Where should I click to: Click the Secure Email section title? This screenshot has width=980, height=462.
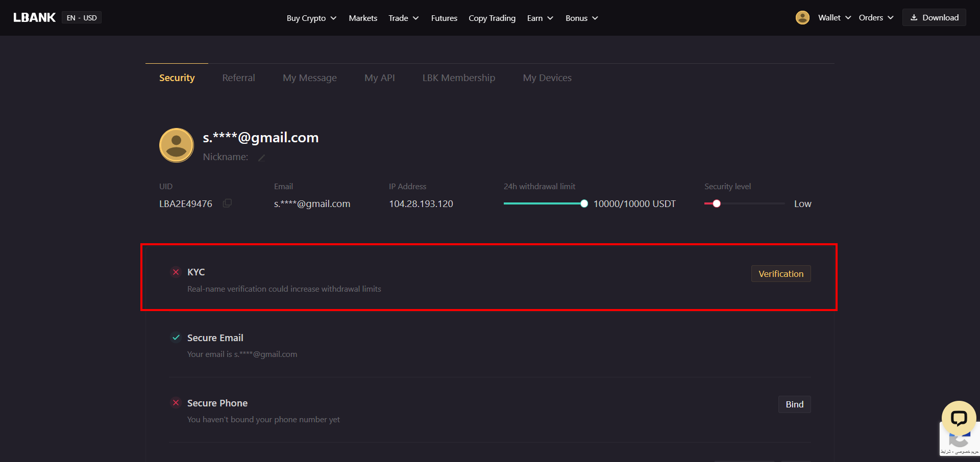215,338
